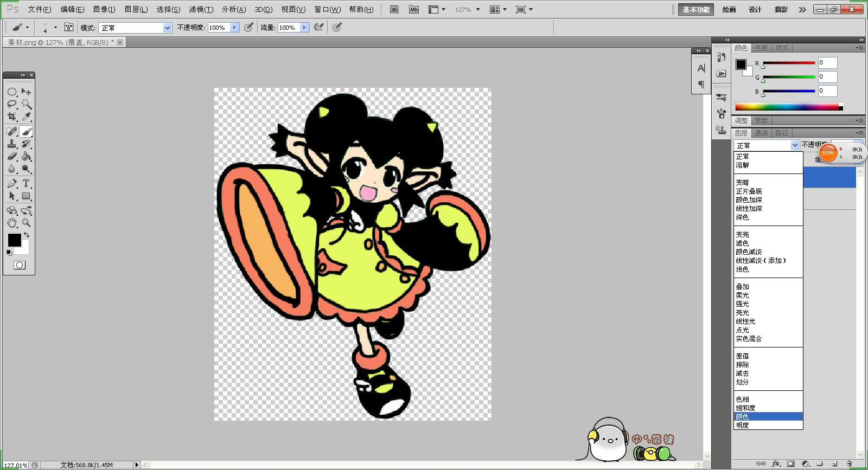This screenshot has height=470, width=868.
Task: Select the Eraser tool
Action: [12, 157]
